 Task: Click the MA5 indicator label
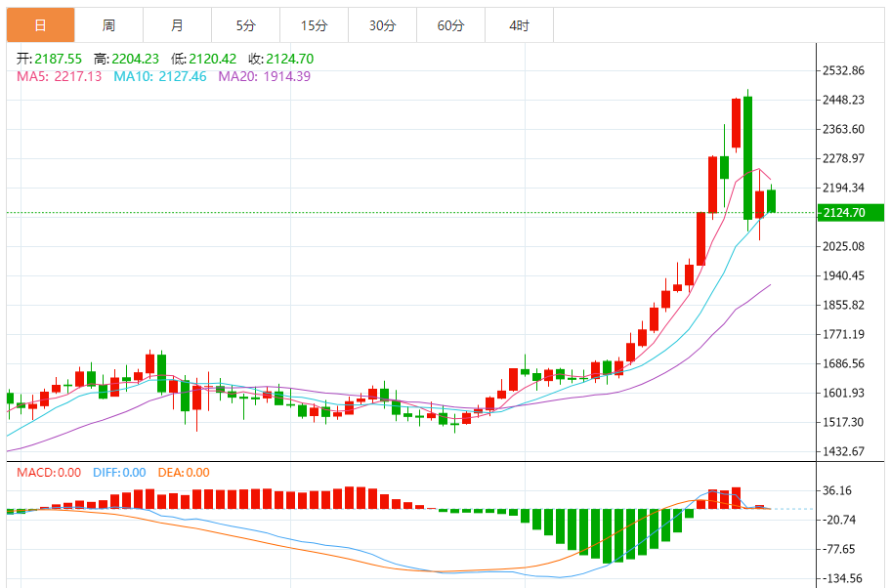pyautogui.click(x=59, y=76)
